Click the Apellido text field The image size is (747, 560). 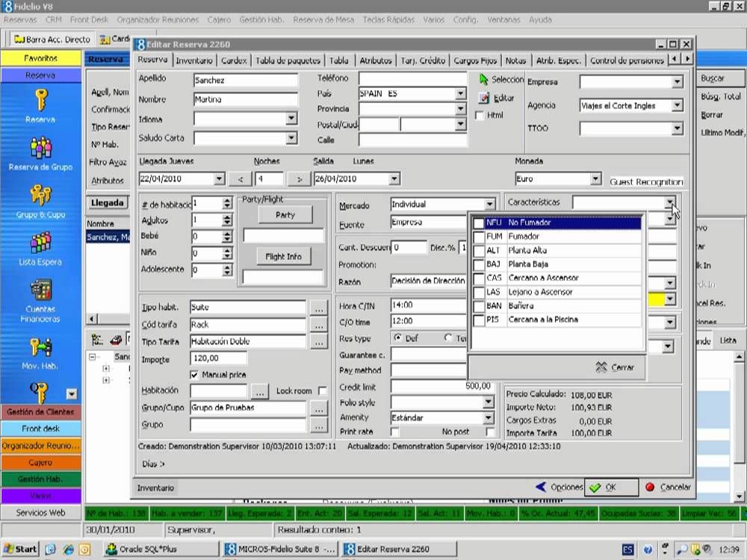pyautogui.click(x=246, y=80)
